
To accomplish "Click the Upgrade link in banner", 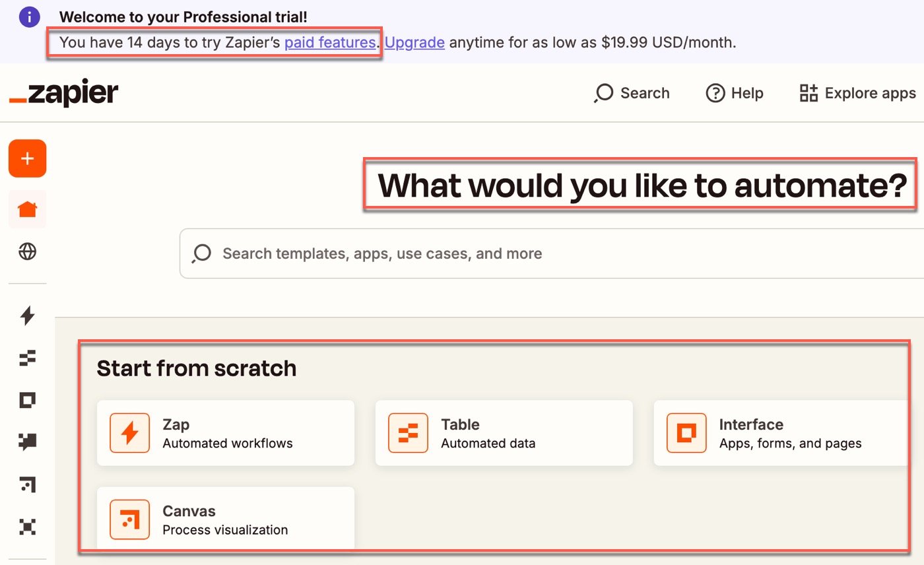I will click(x=414, y=43).
